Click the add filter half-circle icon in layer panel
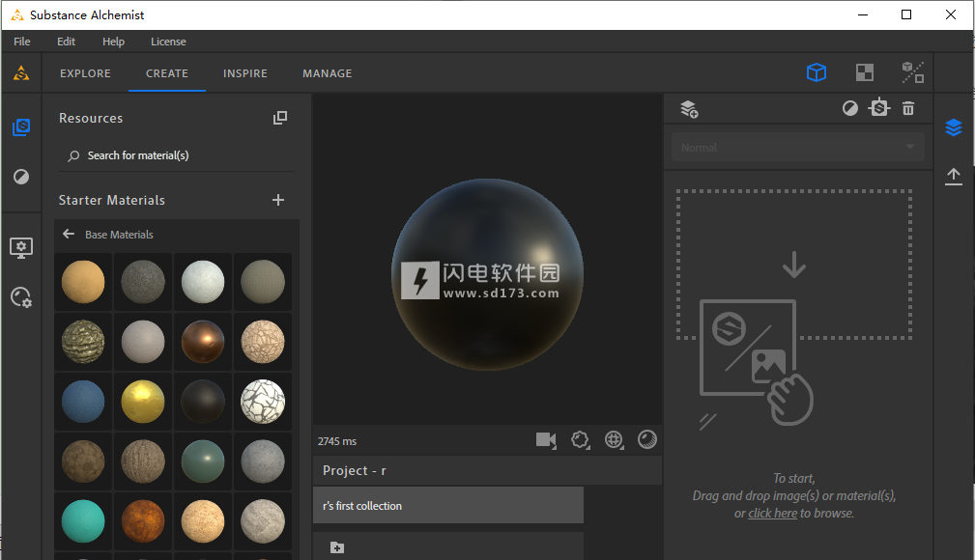975x560 pixels. point(850,109)
